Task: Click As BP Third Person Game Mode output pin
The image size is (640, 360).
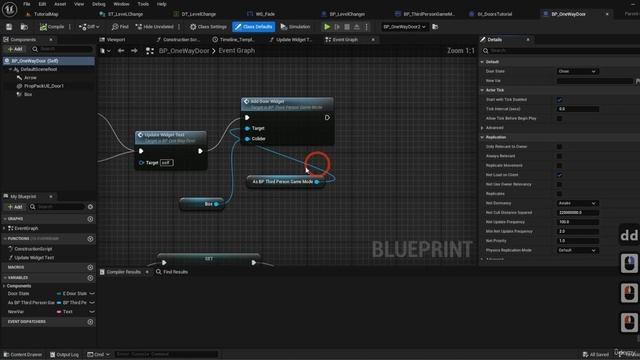Action: coord(317,182)
